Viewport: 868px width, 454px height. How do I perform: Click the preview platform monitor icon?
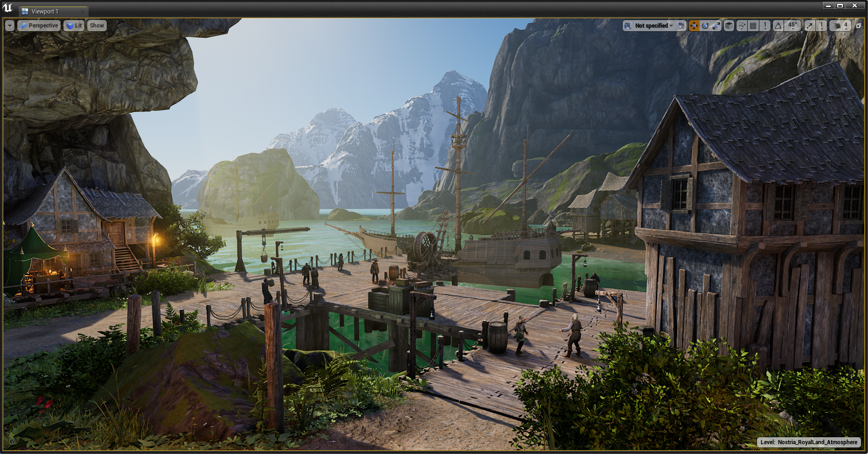pyautogui.click(x=628, y=26)
